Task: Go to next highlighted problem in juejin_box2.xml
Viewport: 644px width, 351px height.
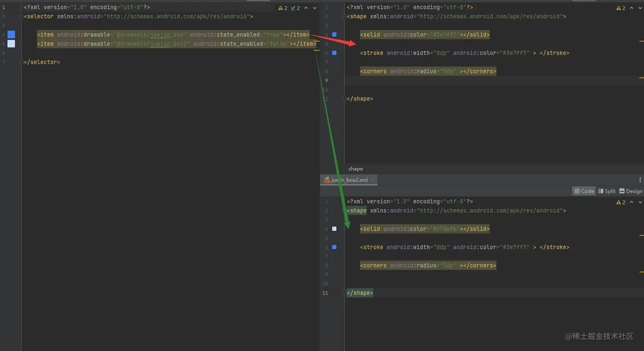Action: tap(640, 202)
